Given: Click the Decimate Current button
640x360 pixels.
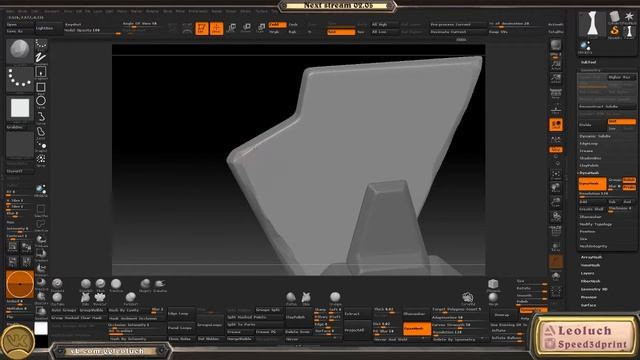Looking at the screenshot, I should (x=458, y=32).
